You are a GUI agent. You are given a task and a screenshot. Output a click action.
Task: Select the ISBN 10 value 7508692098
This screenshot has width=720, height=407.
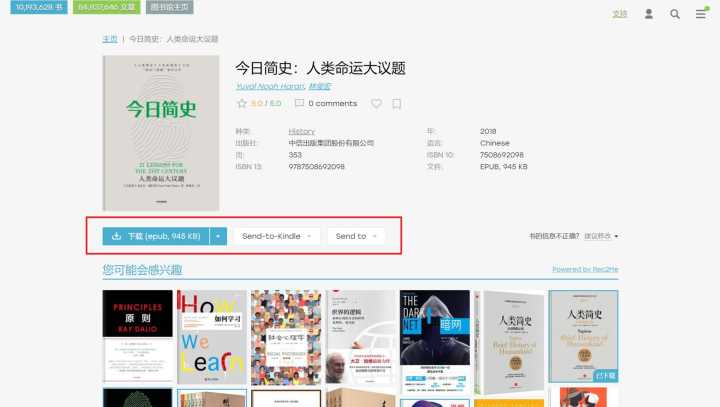[x=501, y=155]
